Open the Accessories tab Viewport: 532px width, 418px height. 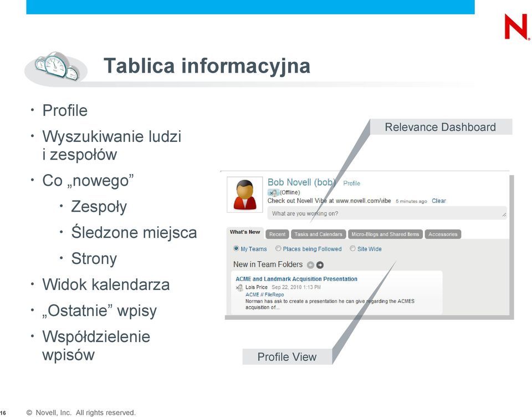[x=443, y=234]
